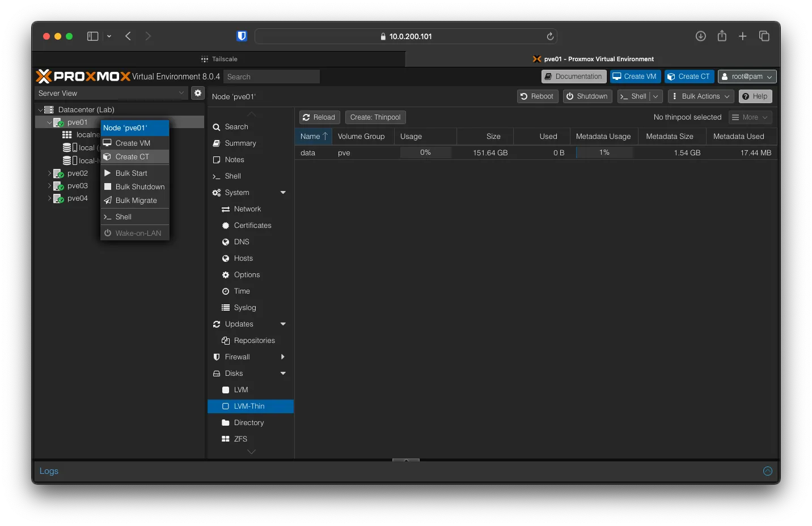
Task: Select Shell from the context menu
Action: [135, 217]
